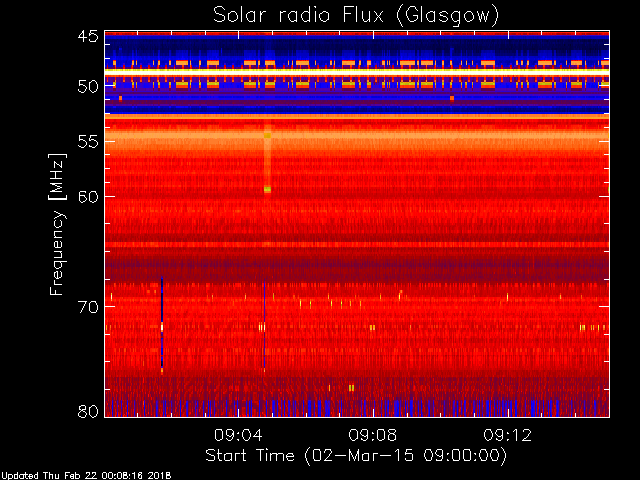Click the 45 frequency tick label
This screenshot has width=640, height=480.
pyautogui.click(x=88, y=37)
